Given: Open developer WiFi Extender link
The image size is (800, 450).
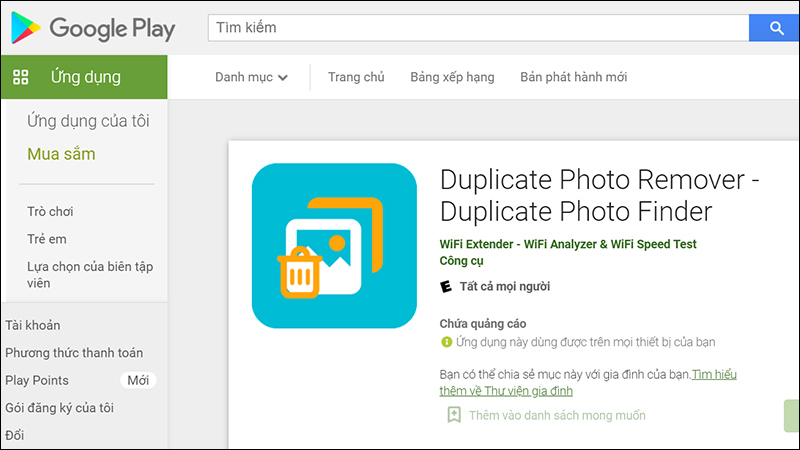Looking at the screenshot, I should [x=568, y=244].
